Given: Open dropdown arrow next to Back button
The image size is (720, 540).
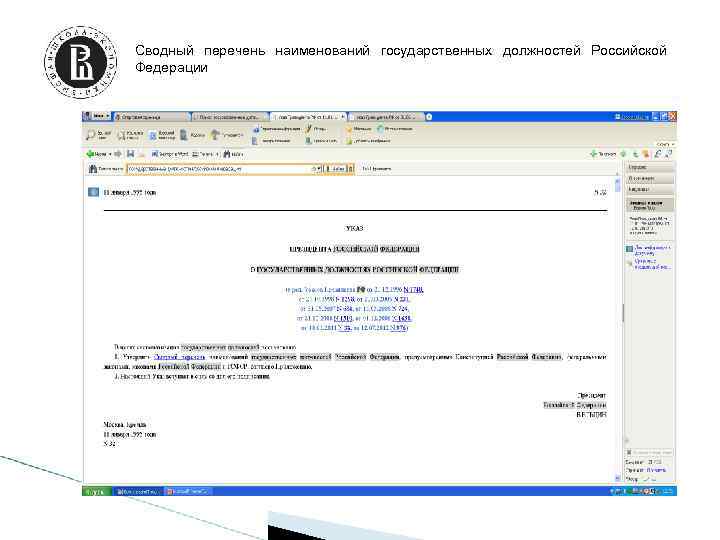Looking at the screenshot, I should click(x=110, y=154).
